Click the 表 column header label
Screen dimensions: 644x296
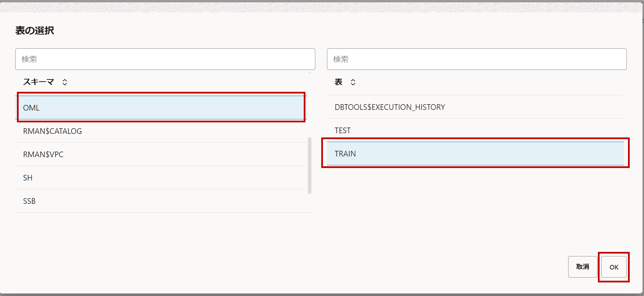[x=338, y=82]
